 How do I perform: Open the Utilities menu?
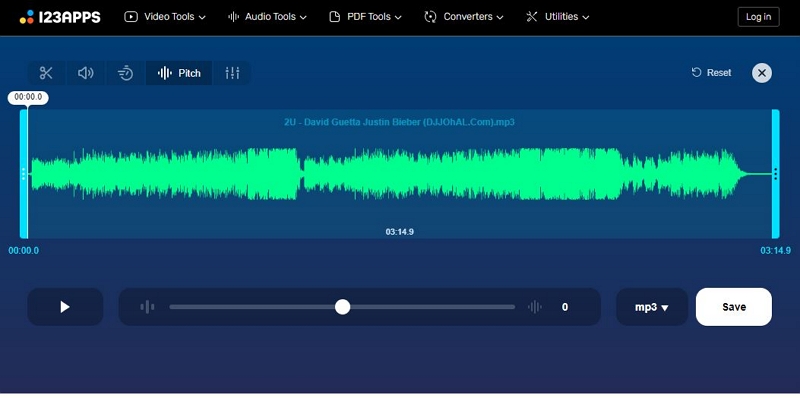click(x=558, y=17)
